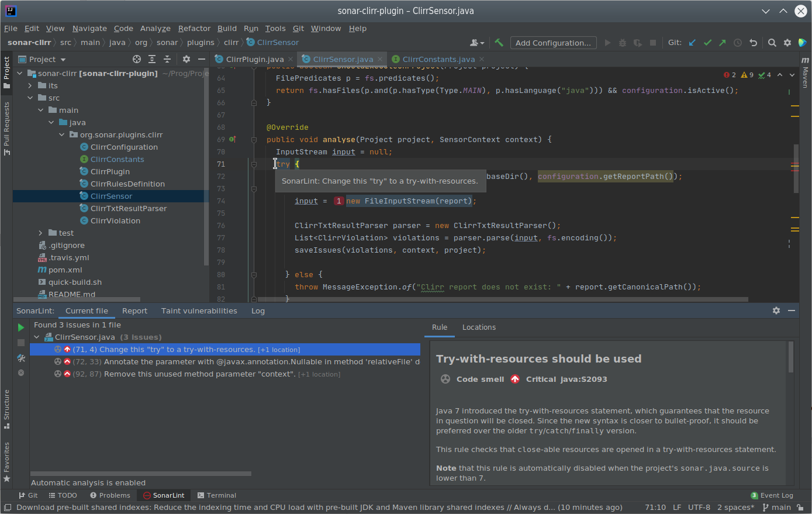Screen dimensions: 812x514
Task: Open IDE Settings gear in main toolbar
Action: (x=787, y=42)
